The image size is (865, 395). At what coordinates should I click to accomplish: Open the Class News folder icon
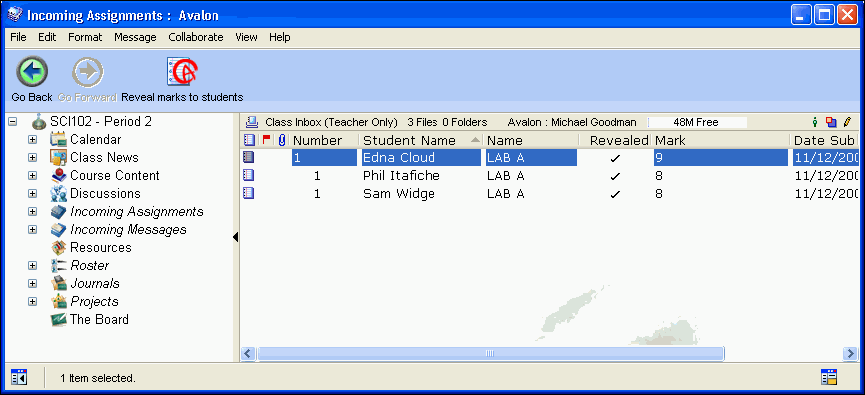[58, 158]
